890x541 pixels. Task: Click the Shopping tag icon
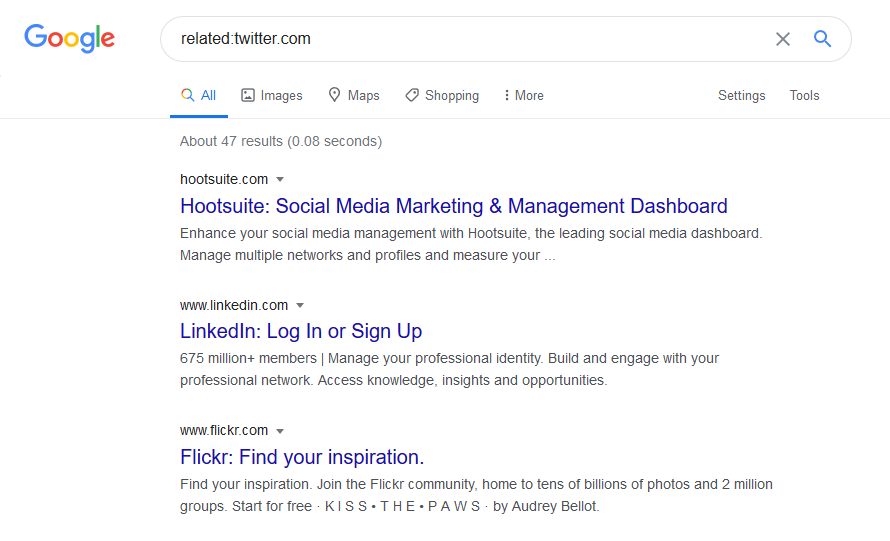point(412,95)
